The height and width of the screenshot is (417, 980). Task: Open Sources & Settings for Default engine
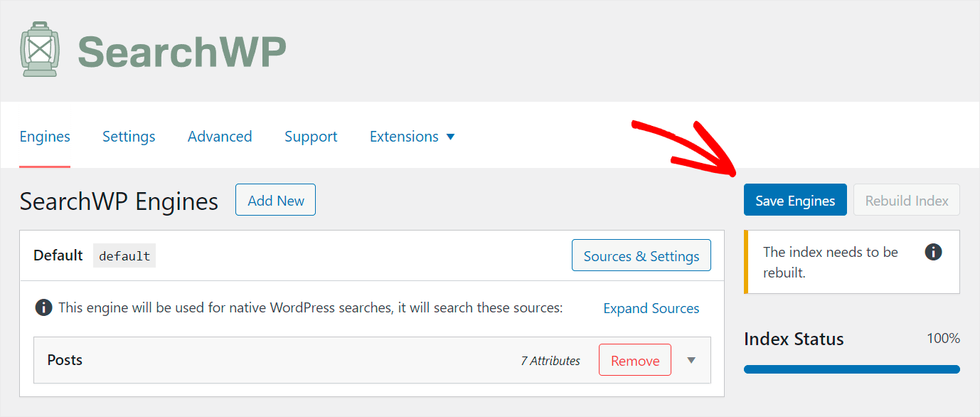click(x=641, y=255)
